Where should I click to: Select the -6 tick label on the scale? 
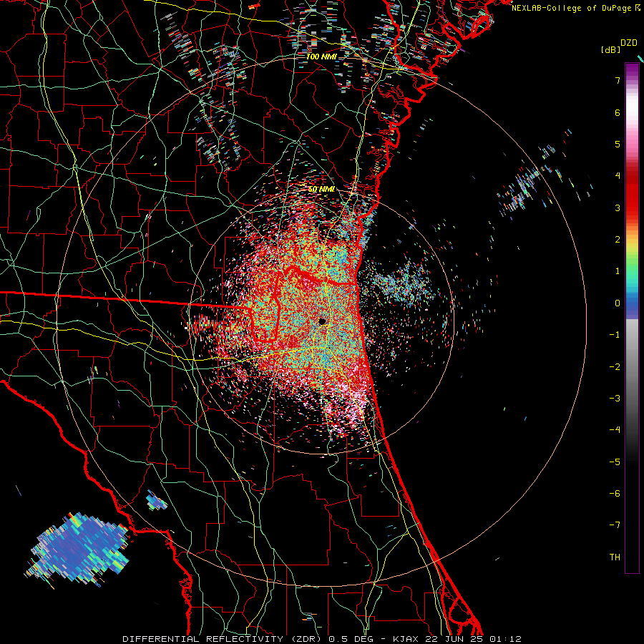pyautogui.click(x=615, y=494)
